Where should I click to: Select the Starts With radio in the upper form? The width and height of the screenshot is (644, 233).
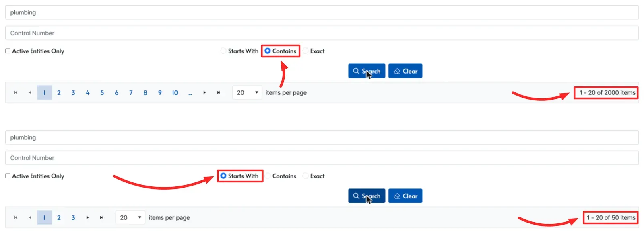pos(223,51)
